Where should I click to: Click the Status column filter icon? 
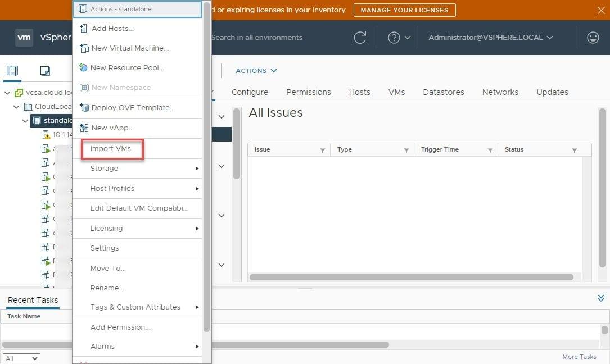[574, 150]
